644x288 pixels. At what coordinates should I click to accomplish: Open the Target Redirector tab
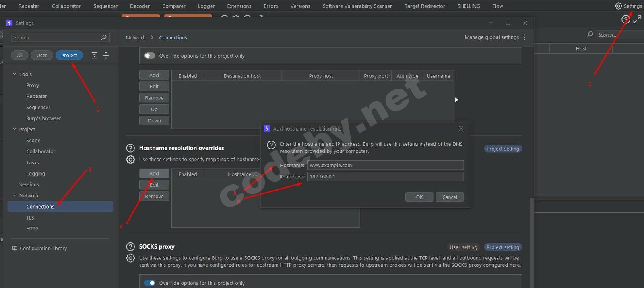(425, 6)
